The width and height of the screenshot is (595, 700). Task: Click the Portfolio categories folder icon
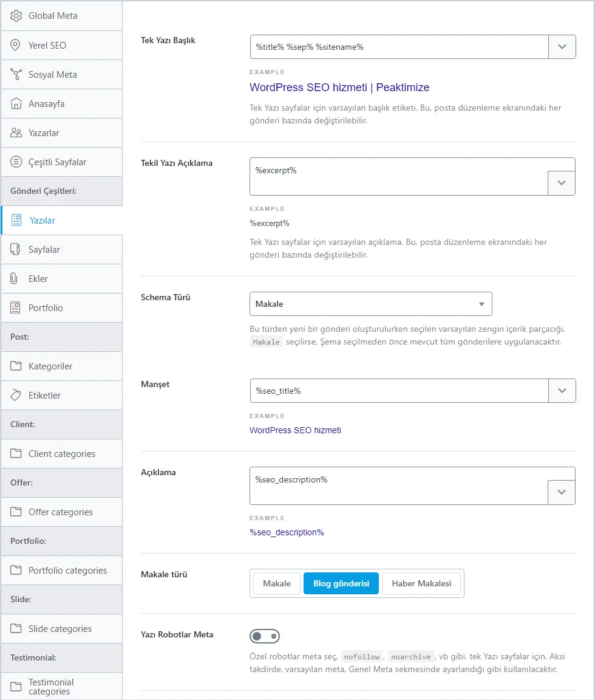tap(16, 570)
